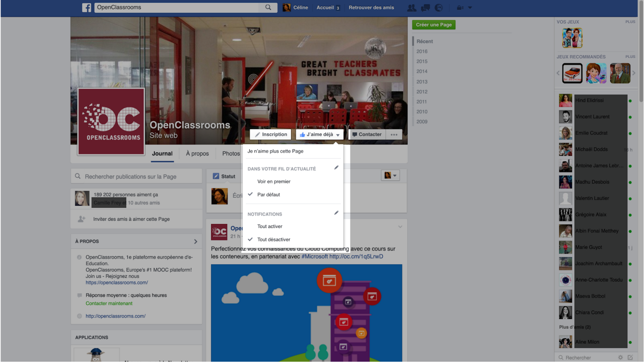Click the OpenClassrooms page logo
Screen dimensions: 644x363
[111, 122]
